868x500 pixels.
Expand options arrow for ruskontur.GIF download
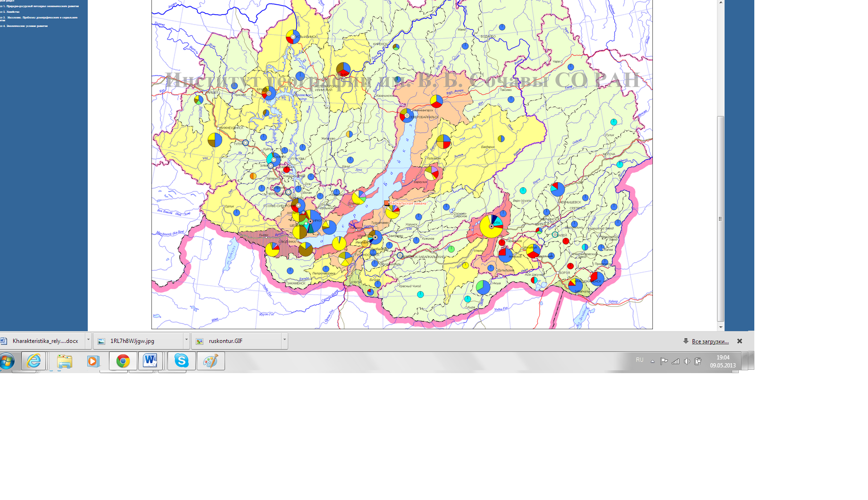284,340
